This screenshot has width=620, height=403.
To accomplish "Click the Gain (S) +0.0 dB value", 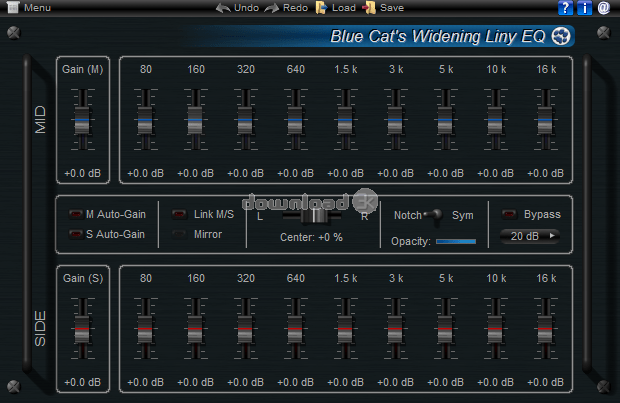I will 83,382.
